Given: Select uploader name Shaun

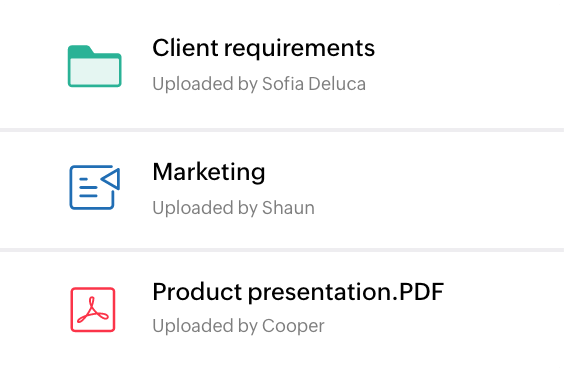Looking at the screenshot, I should pyautogui.click(x=288, y=208).
